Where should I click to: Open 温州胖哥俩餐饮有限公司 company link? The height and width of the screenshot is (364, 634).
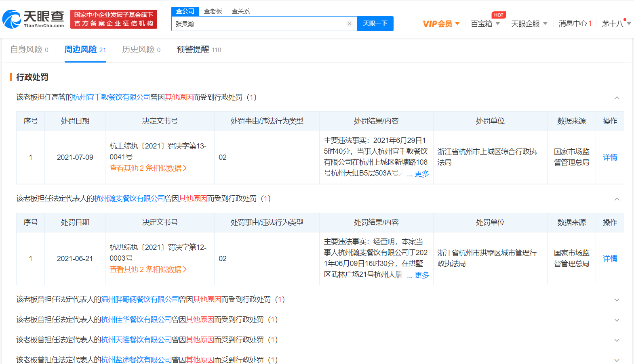140,299
